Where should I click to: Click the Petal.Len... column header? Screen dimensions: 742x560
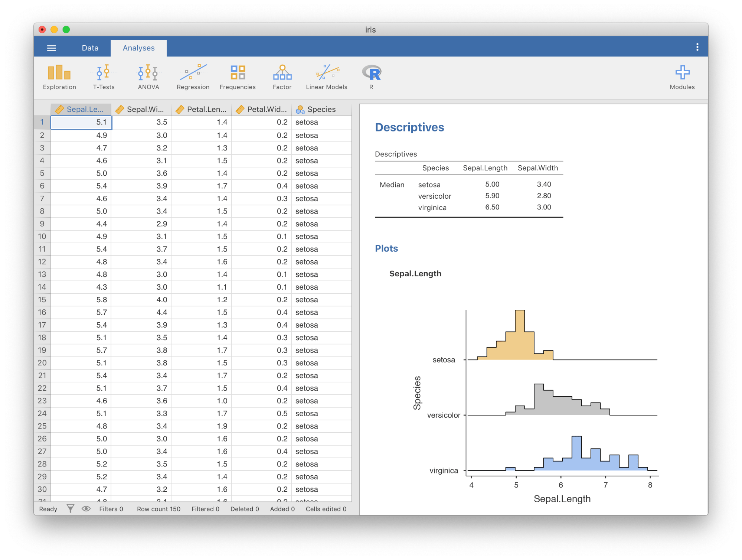point(201,109)
